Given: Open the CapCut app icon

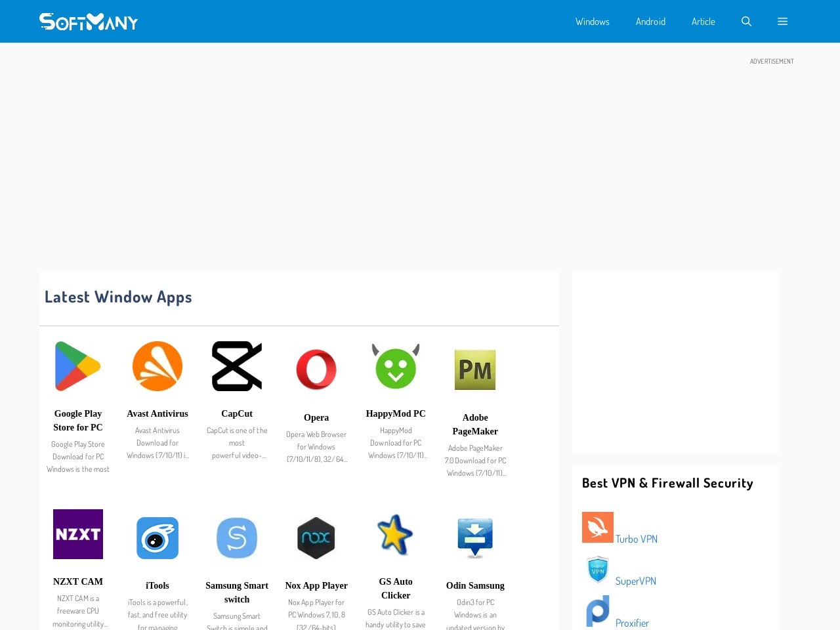Looking at the screenshot, I should pyautogui.click(x=237, y=366).
